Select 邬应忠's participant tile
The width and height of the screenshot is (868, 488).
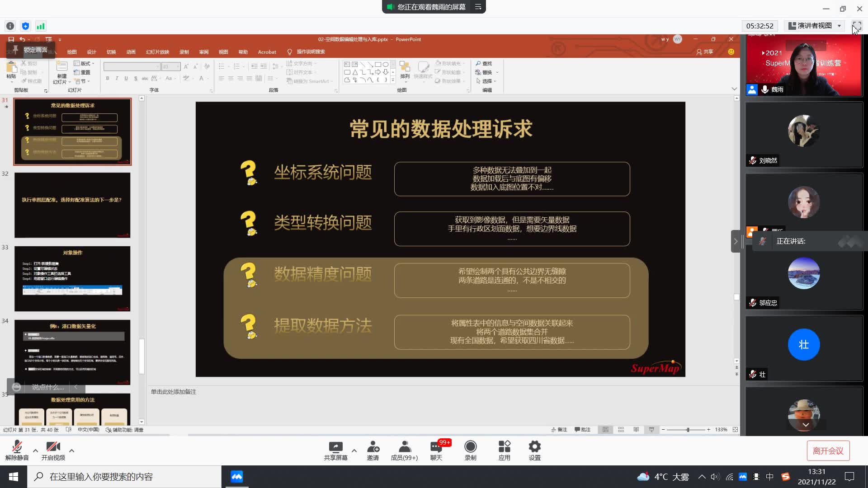[804, 277]
